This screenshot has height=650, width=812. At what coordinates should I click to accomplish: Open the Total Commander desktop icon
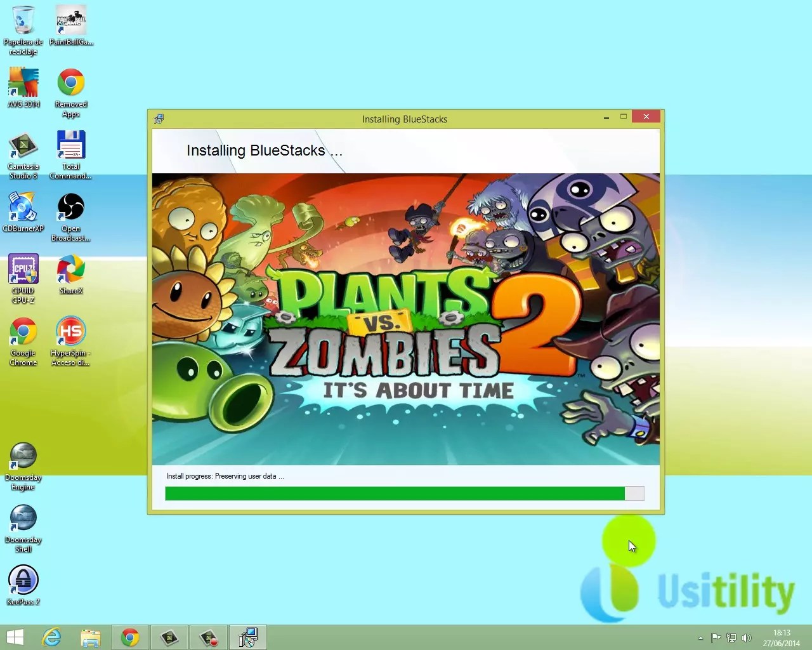pos(71,145)
